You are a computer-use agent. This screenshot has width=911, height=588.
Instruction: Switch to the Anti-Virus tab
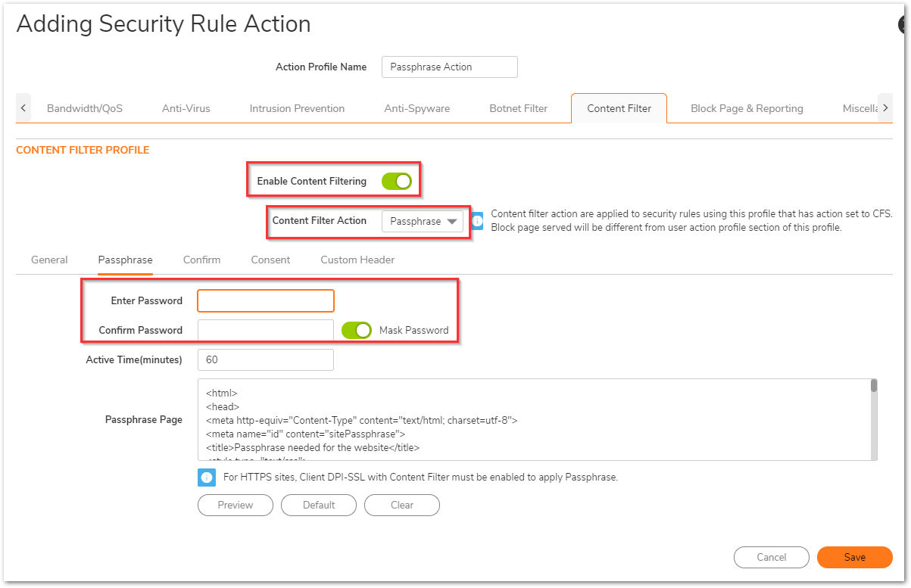tap(186, 108)
